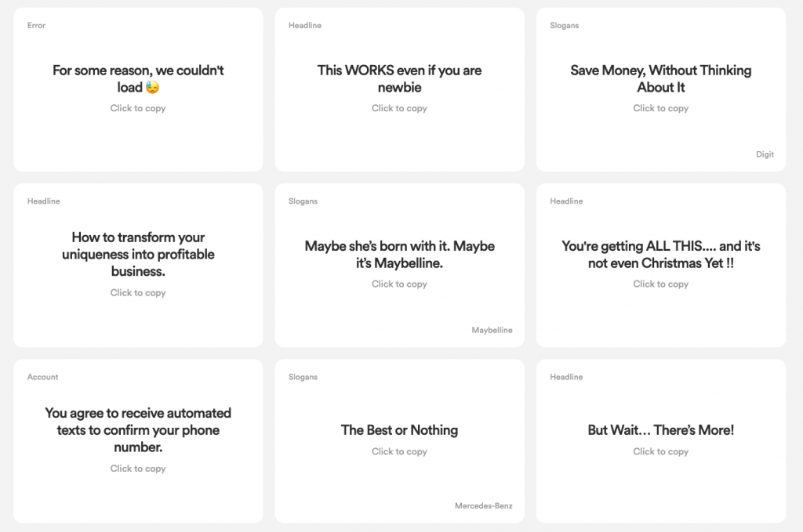Click the Digit brand label
Image resolution: width=803 pixels, height=532 pixels.
[765, 154]
